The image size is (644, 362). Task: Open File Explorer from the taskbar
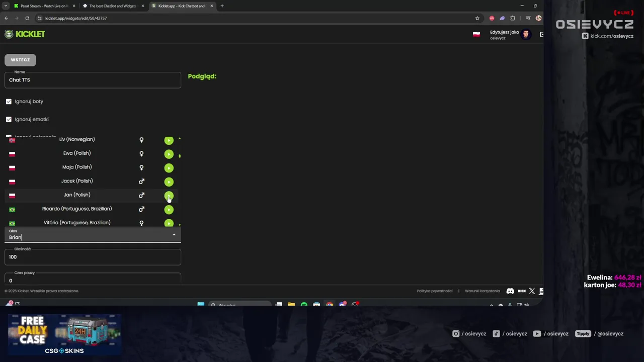point(291,305)
